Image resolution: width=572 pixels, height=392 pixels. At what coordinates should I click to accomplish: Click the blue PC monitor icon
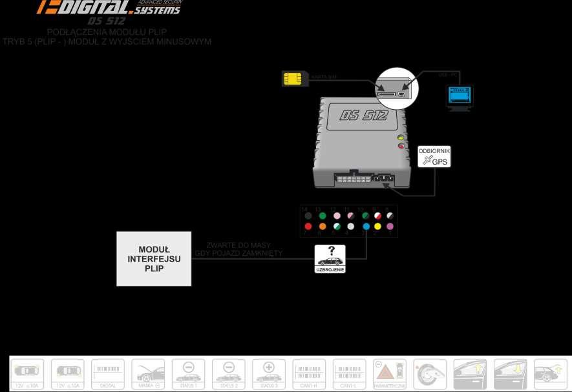(460, 98)
